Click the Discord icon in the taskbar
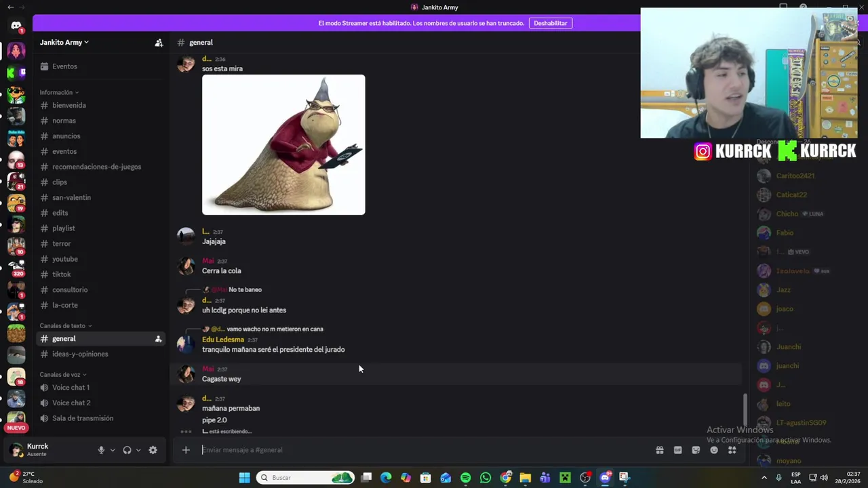This screenshot has width=868, height=488. (x=605, y=478)
